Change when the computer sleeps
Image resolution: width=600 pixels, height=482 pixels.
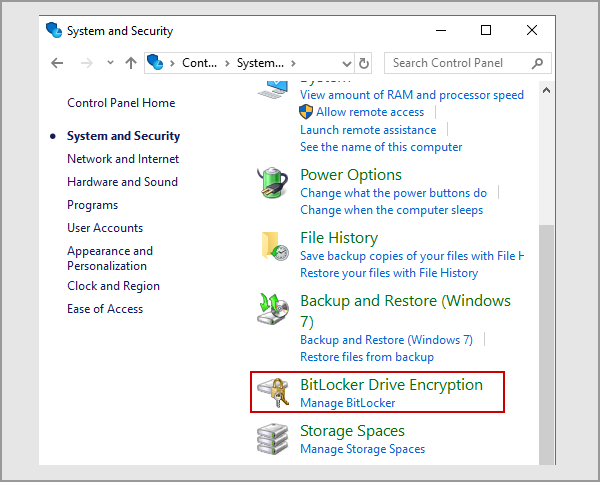(x=391, y=210)
